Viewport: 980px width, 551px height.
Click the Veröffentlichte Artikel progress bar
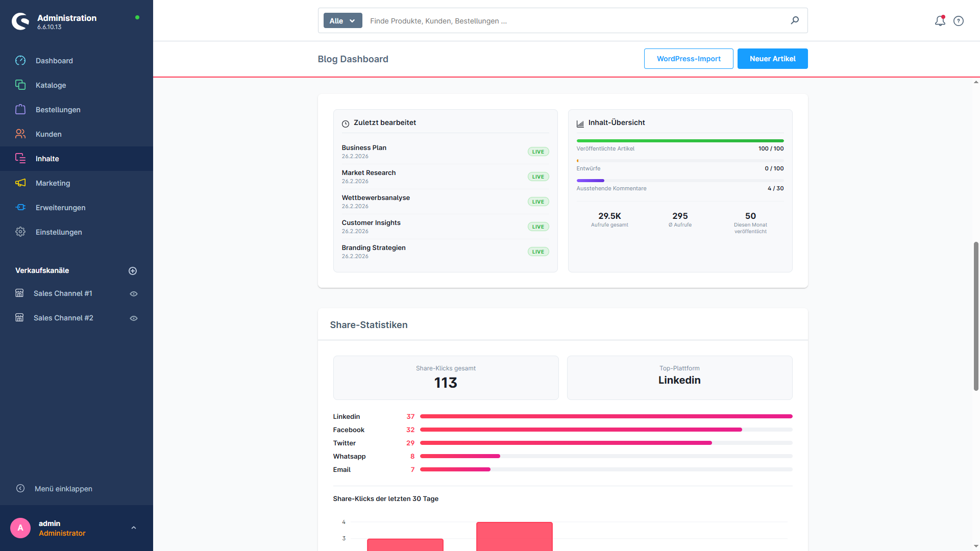[680, 141]
